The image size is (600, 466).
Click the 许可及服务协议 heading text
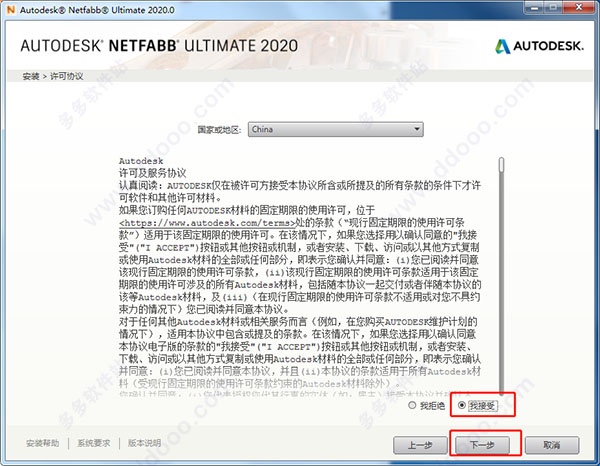152,173
